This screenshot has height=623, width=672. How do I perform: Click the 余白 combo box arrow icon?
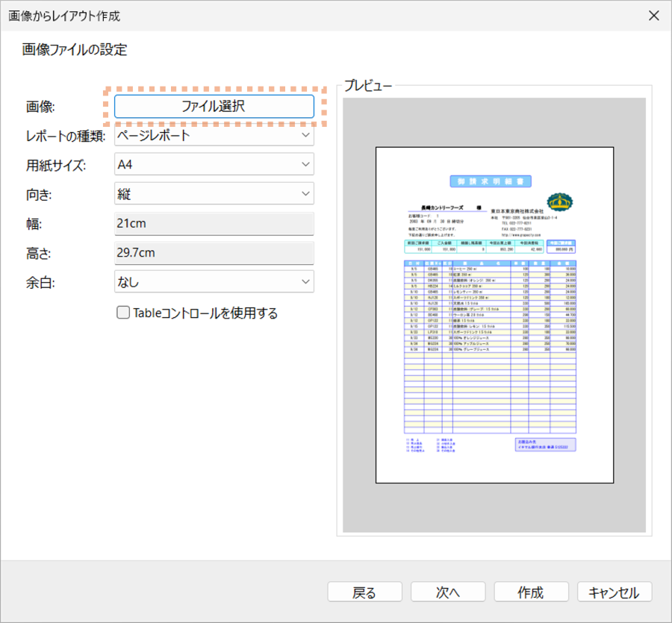click(x=304, y=281)
